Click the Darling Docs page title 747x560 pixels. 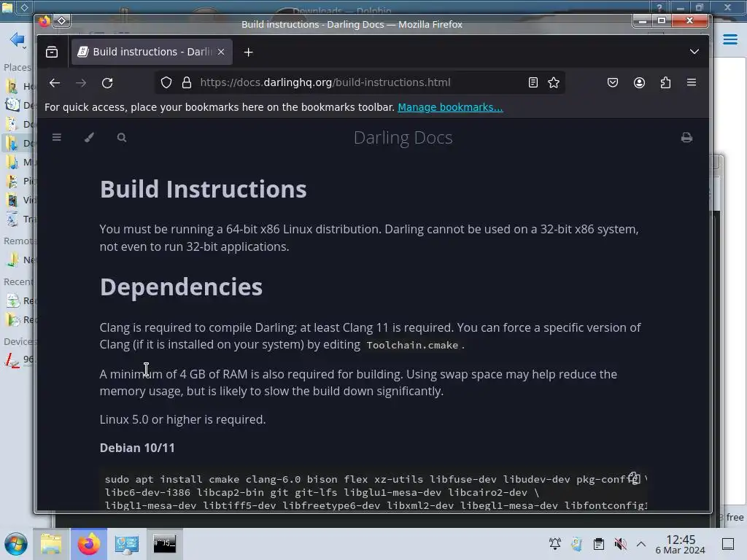point(403,138)
